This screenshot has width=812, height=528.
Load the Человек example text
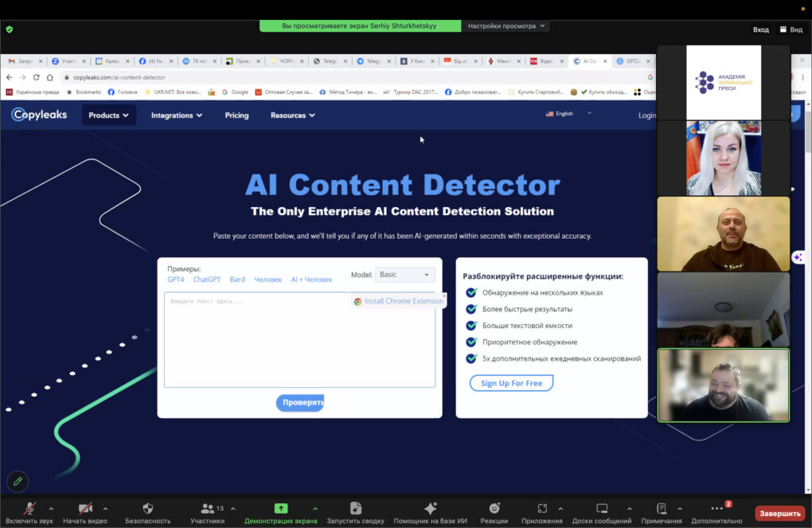267,280
